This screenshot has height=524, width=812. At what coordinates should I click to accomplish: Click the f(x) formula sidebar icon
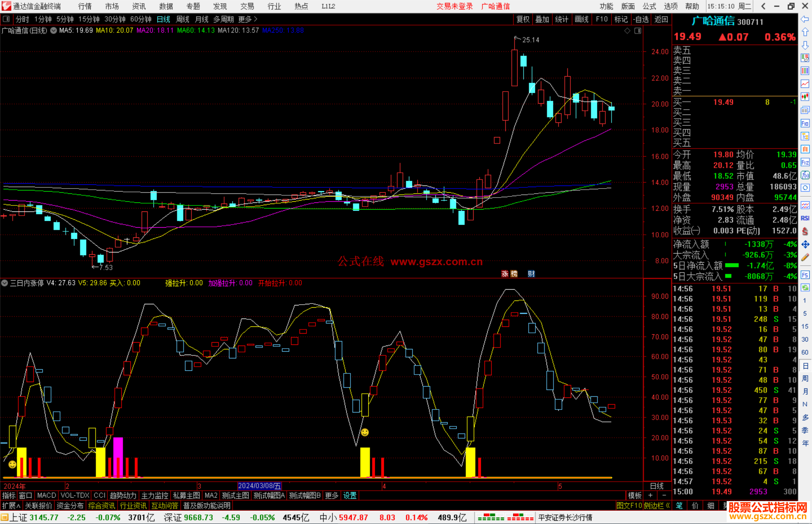pyautogui.click(x=805, y=175)
